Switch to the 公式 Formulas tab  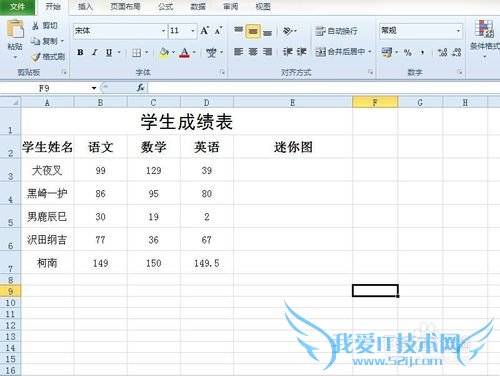point(165,7)
